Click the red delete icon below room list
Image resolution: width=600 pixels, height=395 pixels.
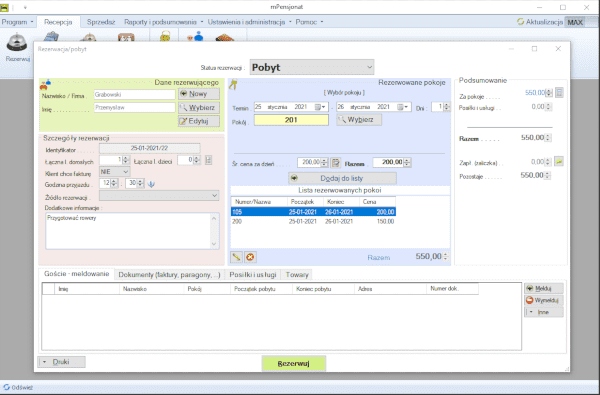pyautogui.click(x=250, y=257)
